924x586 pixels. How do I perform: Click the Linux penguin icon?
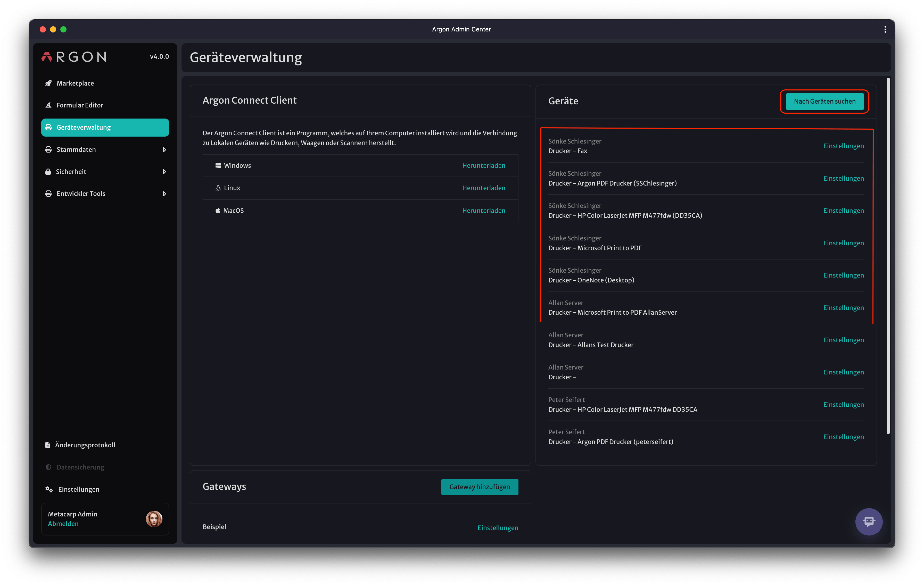coord(218,188)
